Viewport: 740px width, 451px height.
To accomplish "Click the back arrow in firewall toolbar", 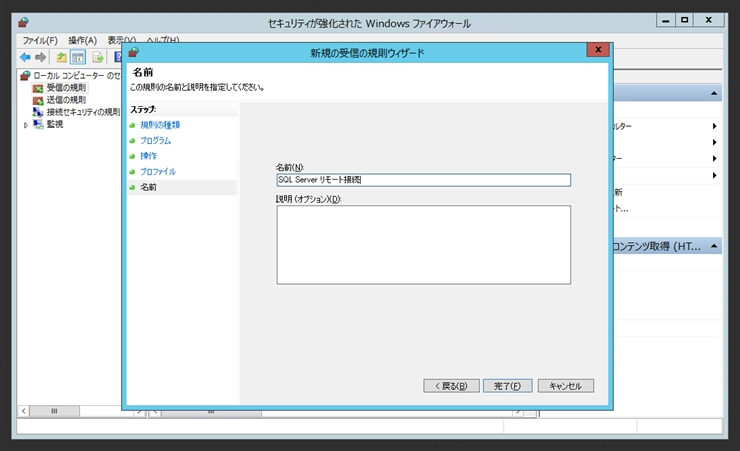I will [25, 57].
